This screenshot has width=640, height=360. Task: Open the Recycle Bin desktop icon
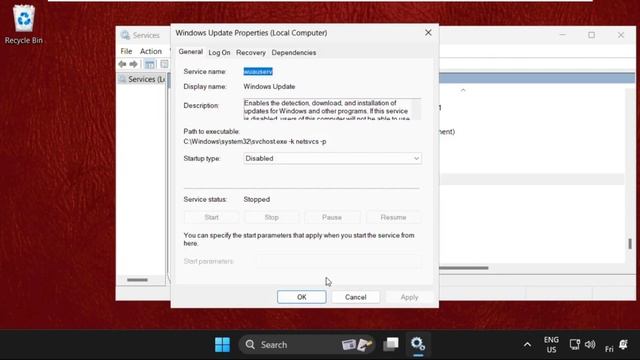24,24
